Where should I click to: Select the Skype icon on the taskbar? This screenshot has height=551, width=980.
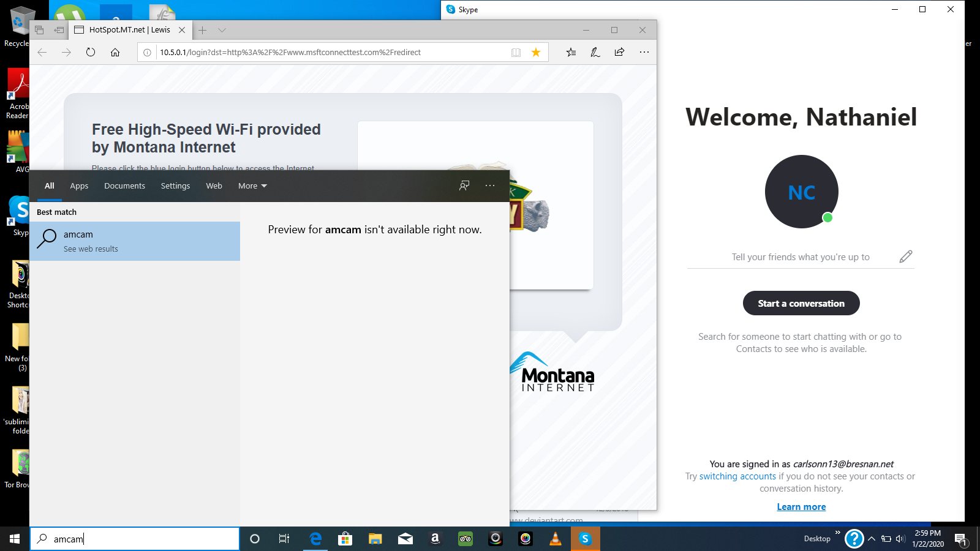pos(586,539)
